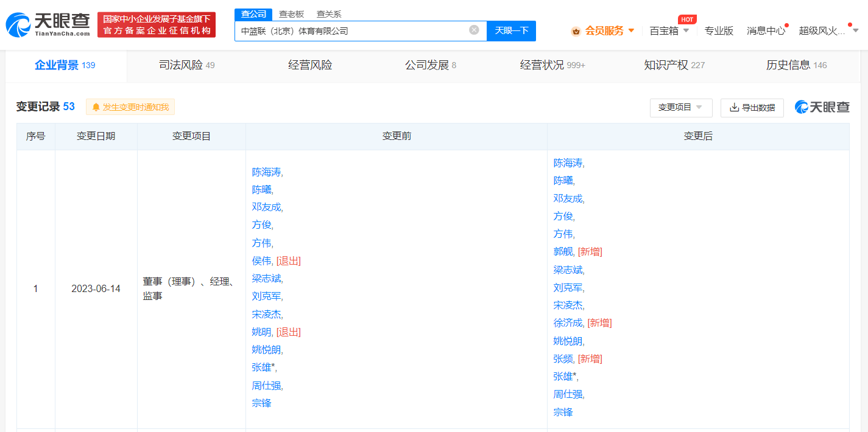Click the 董事（理事）、经理、监事 cell
868x432 pixels.
(191, 288)
